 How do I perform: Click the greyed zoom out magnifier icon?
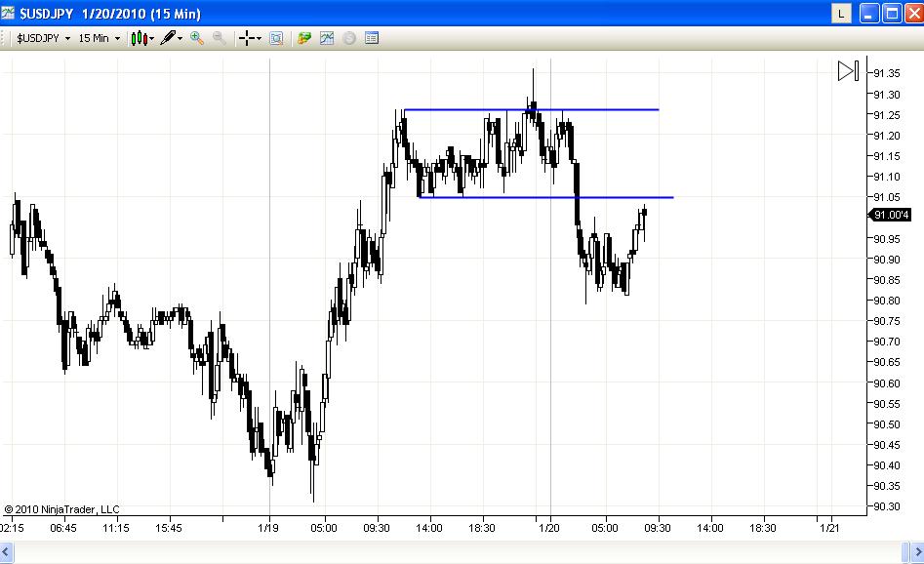[220, 38]
